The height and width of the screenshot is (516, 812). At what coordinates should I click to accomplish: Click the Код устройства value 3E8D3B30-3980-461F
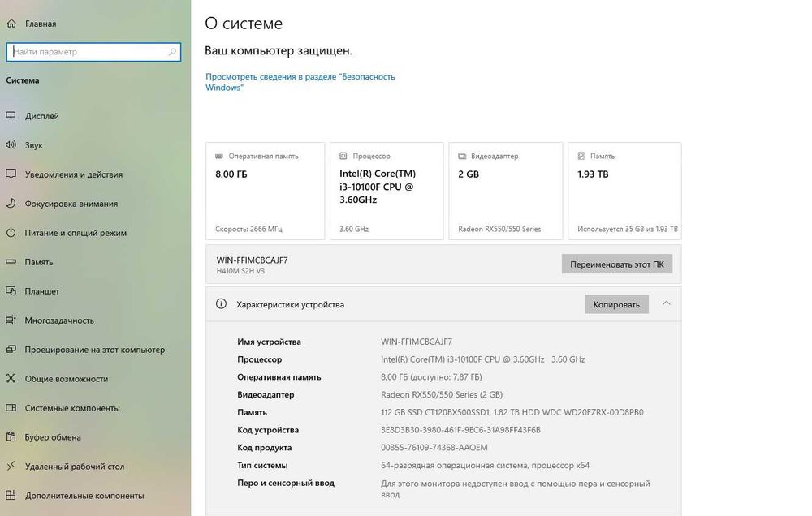tap(460, 429)
